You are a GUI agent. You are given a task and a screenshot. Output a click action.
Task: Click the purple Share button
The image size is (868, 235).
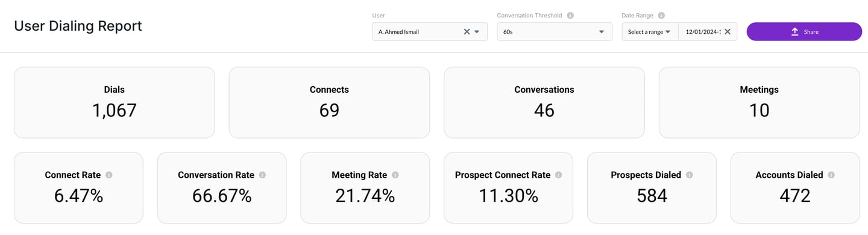(804, 32)
